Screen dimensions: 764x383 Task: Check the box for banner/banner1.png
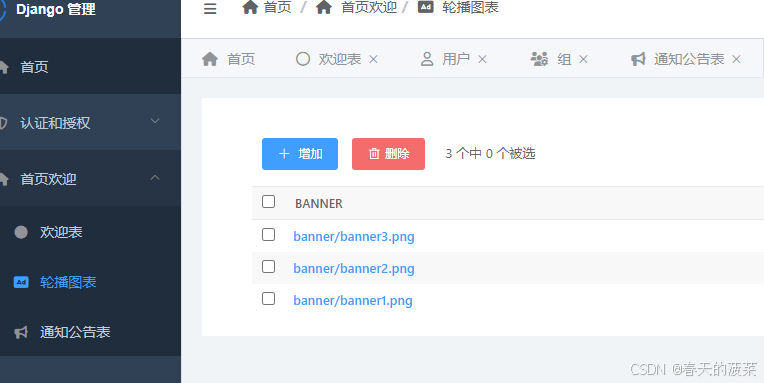click(x=268, y=299)
